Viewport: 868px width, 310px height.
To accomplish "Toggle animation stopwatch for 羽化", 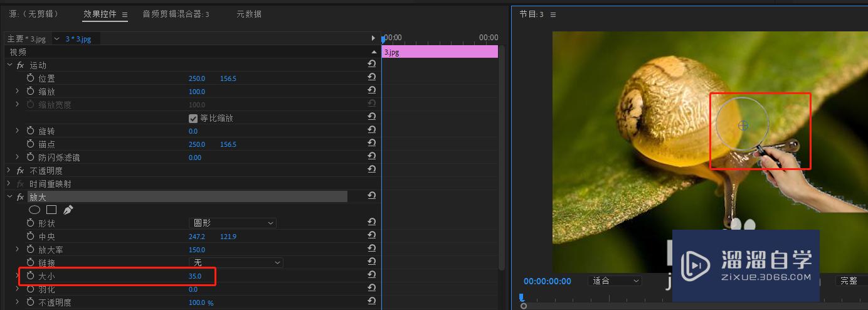I will [31, 289].
